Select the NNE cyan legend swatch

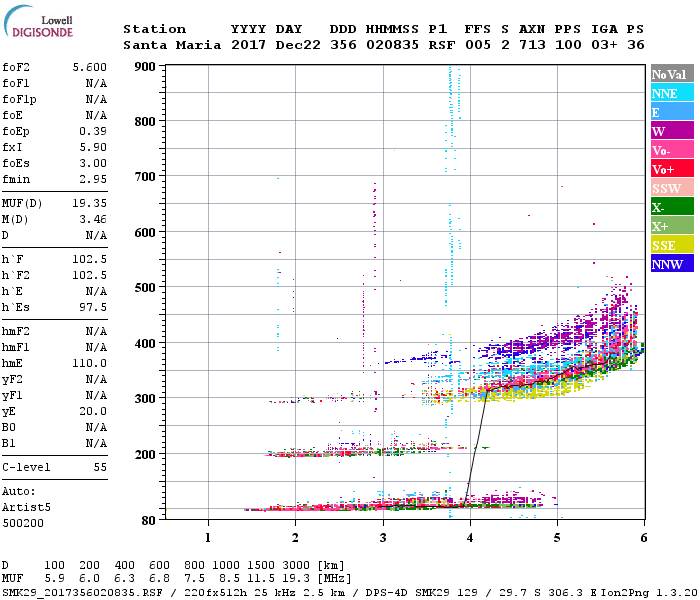point(672,93)
